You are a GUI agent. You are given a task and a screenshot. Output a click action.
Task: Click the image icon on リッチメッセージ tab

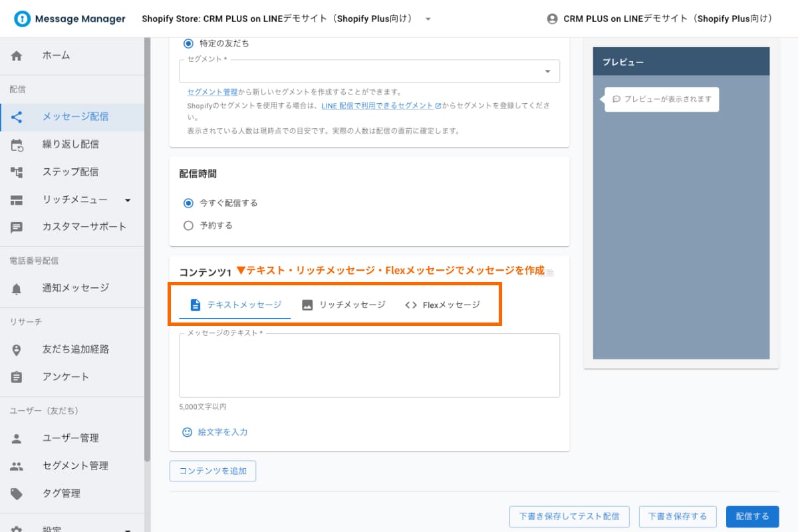307,305
